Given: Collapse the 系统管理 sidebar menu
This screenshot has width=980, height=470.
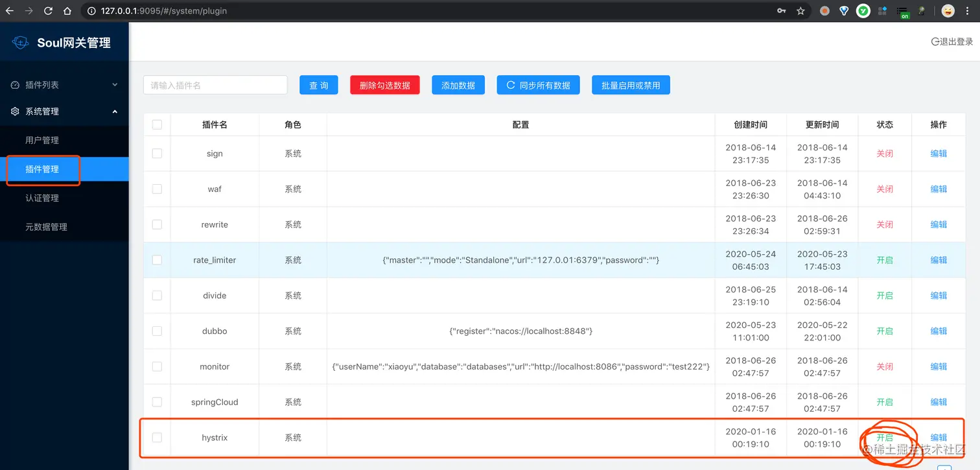Looking at the screenshot, I should point(65,112).
